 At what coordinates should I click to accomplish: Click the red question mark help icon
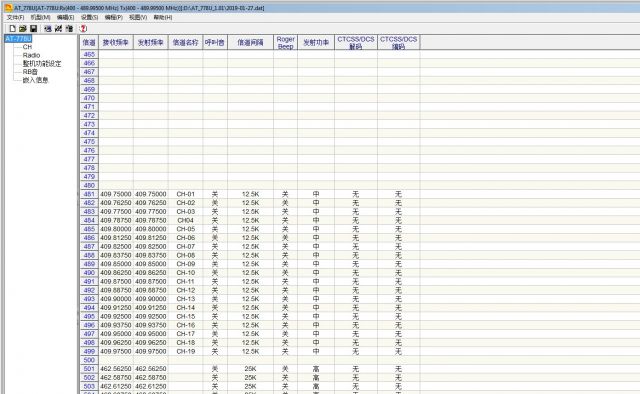point(83,28)
